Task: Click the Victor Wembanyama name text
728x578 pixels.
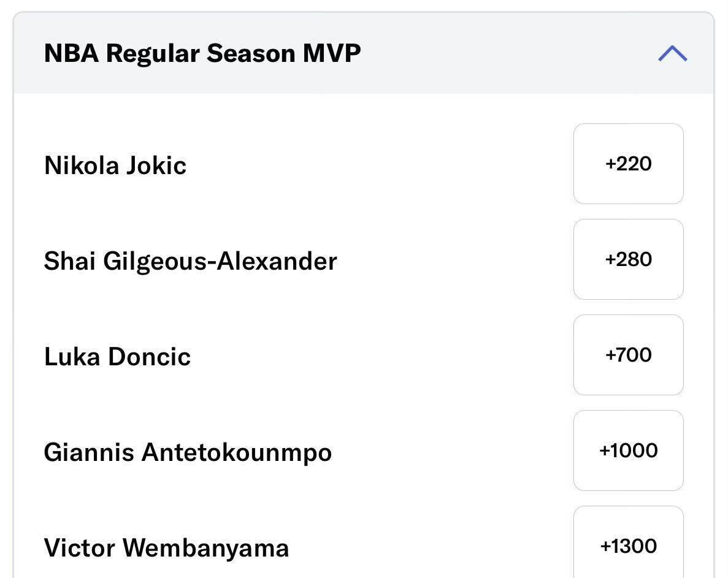Action: 166,548
